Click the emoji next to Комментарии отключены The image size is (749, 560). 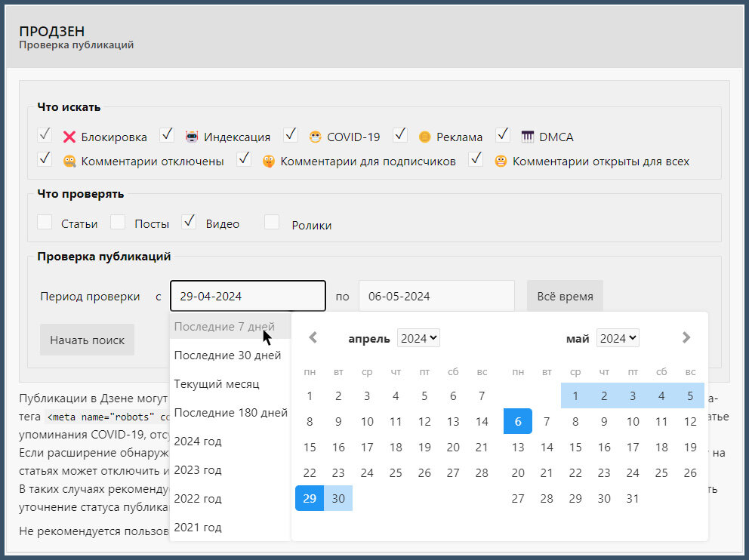(x=69, y=162)
